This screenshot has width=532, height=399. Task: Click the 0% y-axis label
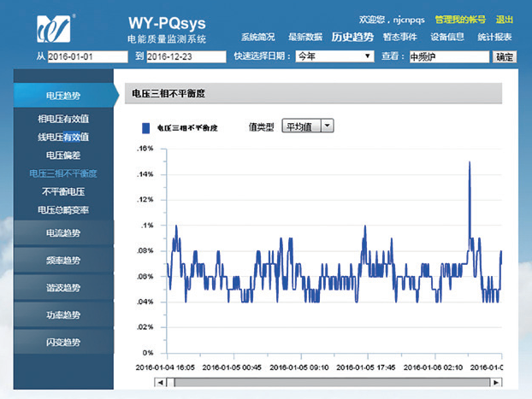pyautogui.click(x=148, y=353)
